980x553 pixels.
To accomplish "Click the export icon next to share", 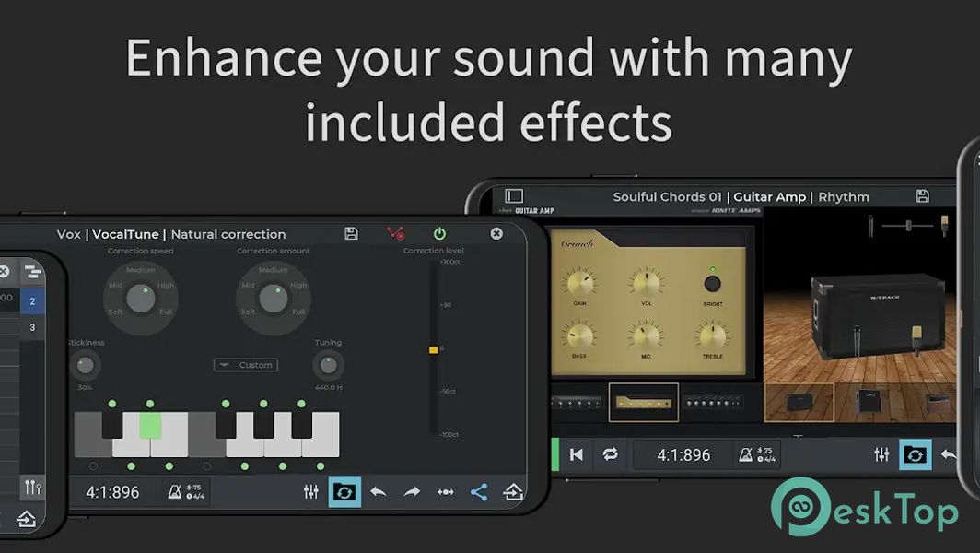I will click(513, 492).
